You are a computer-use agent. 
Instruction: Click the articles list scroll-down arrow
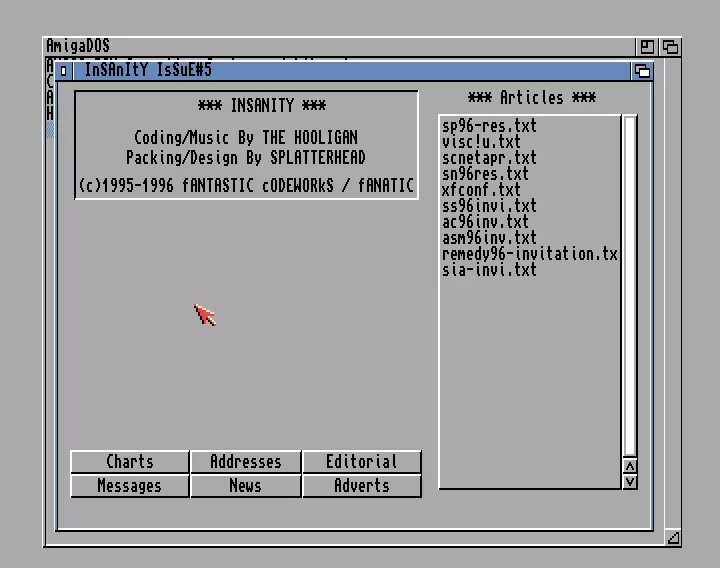(x=629, y=481)
